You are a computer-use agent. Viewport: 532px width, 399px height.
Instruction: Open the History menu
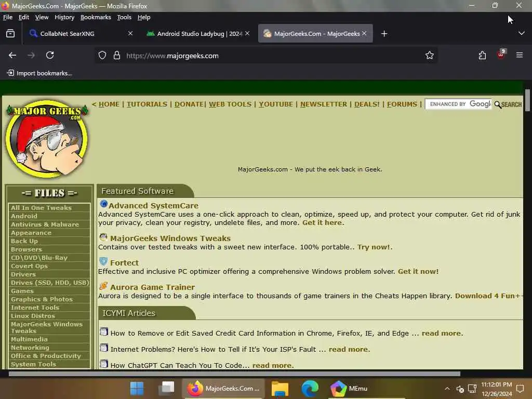64,17
